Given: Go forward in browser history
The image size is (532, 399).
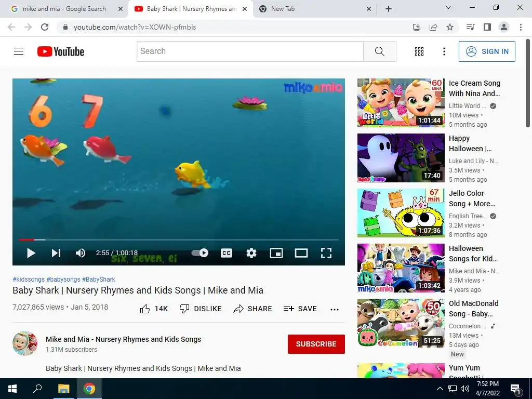Looking at the screenshot, I should (x=28, y=27).
